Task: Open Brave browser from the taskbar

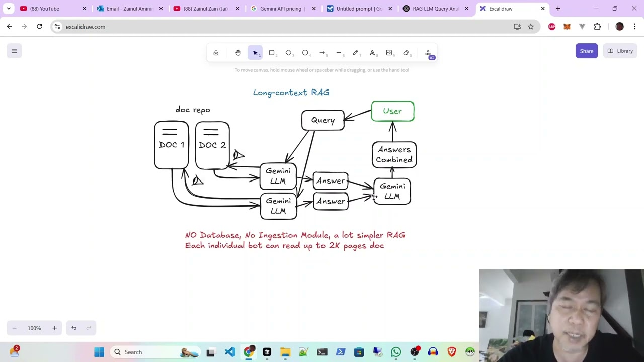Action: point(451,352)
